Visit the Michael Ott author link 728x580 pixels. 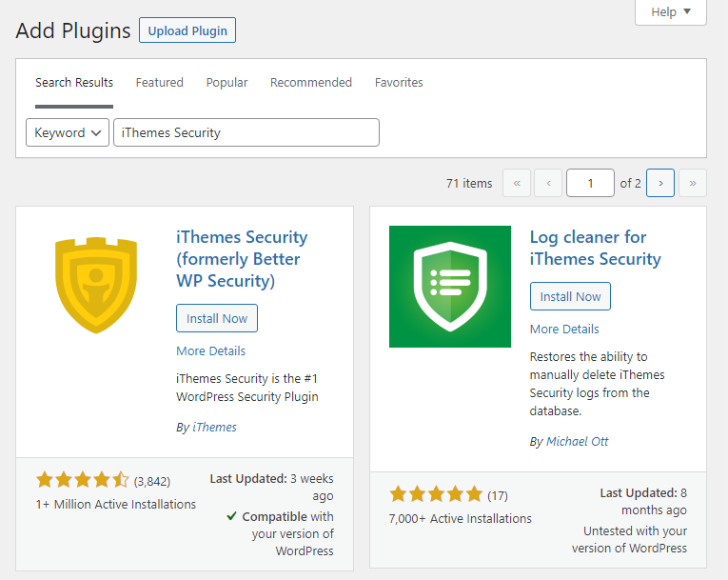[x=577, y=442]
